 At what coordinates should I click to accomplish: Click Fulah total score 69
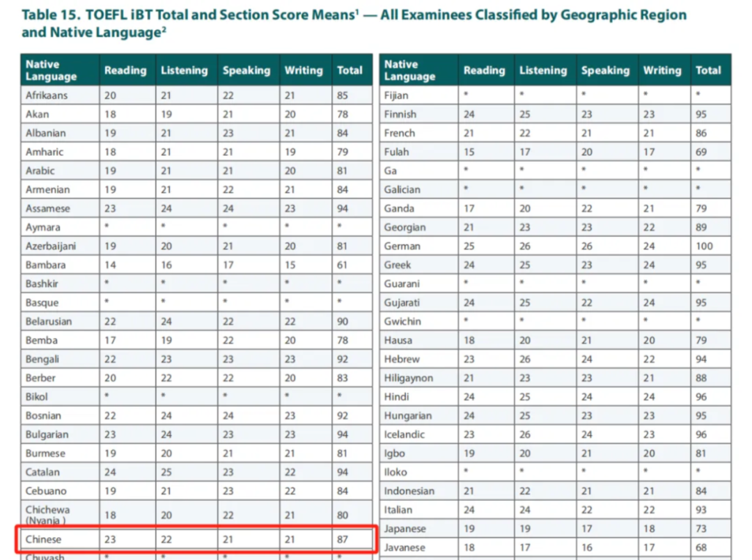click(x=700, y=152)
